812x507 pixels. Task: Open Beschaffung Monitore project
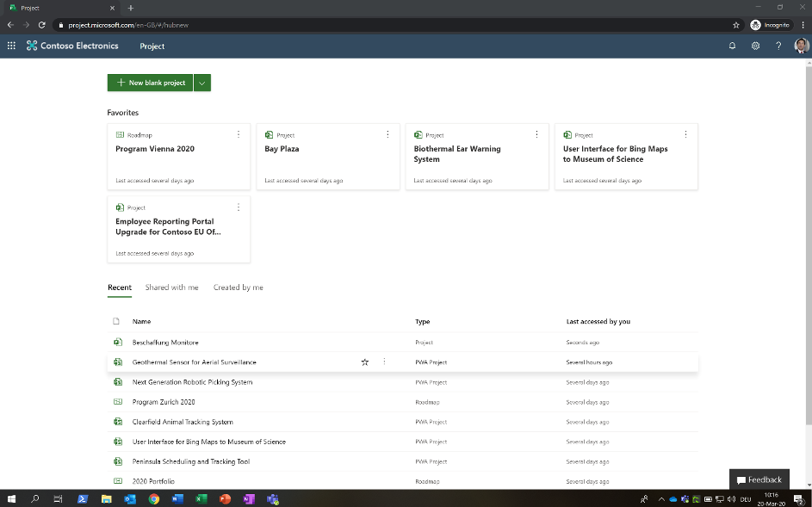coord(165,343)
